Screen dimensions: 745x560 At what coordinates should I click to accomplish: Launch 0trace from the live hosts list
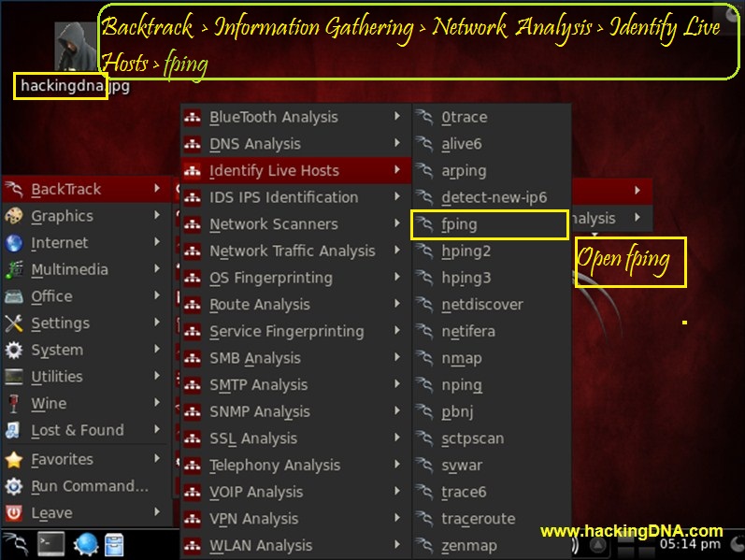492,117
